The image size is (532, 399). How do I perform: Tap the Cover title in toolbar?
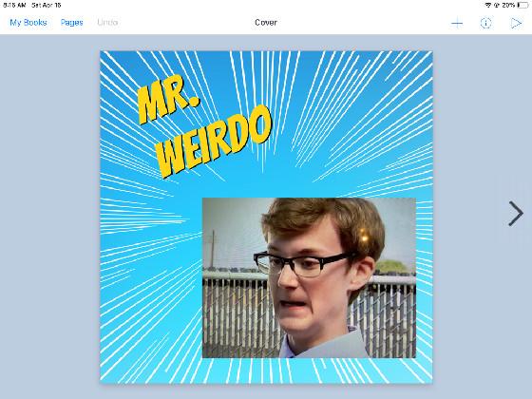pyautogui.click(x=266, y=23)
